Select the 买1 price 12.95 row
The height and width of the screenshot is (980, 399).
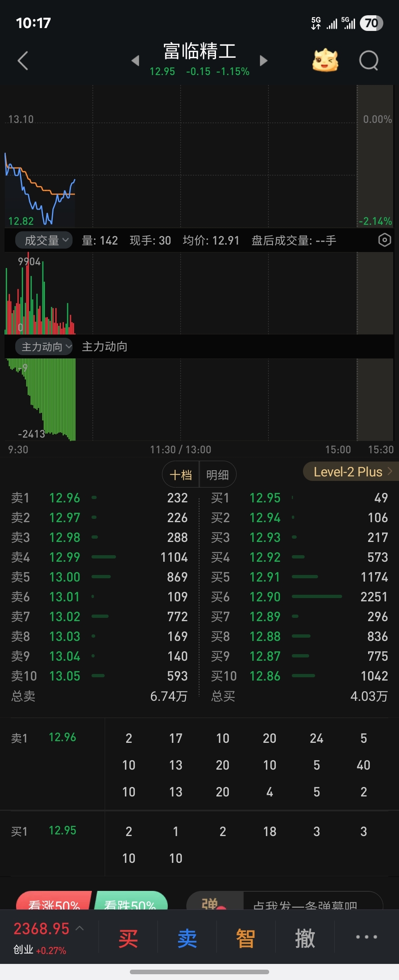(299, 498)
